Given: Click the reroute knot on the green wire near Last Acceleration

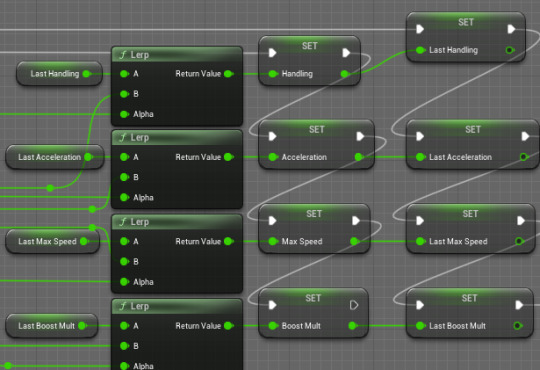Looking at the screenshot, I should [x=50, y=188].
